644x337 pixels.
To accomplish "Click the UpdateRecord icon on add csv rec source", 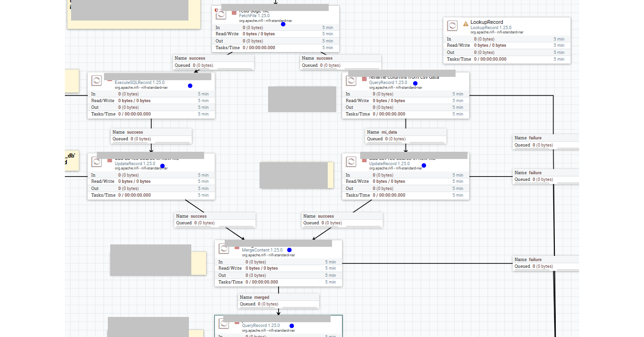I will tap(352, 162).
